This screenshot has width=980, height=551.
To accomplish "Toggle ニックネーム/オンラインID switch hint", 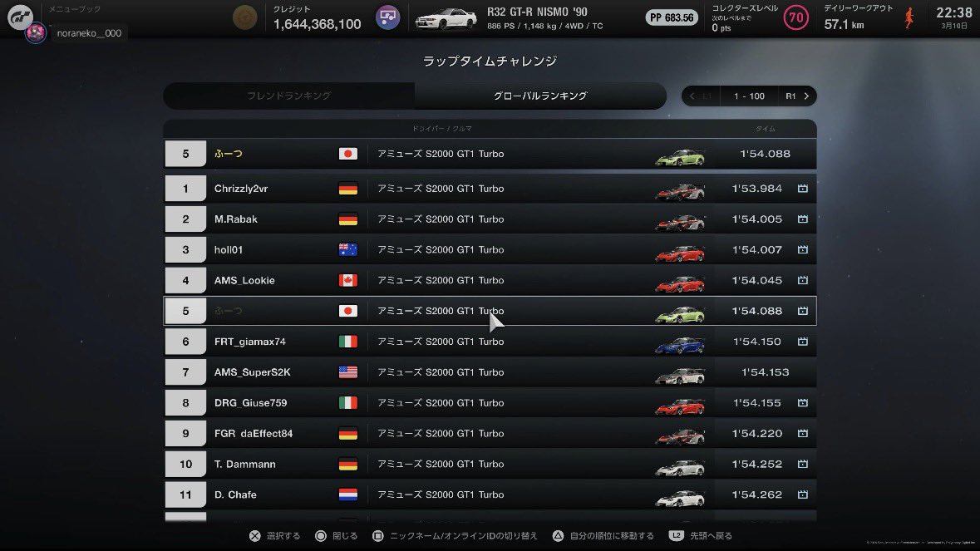I will (x=455, y=535).
